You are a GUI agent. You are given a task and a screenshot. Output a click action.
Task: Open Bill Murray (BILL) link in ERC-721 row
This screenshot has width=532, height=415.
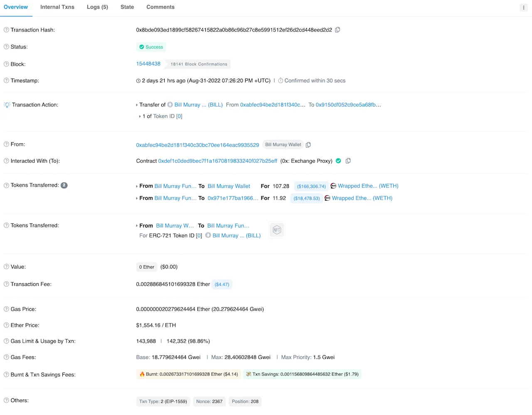[236, 235]
